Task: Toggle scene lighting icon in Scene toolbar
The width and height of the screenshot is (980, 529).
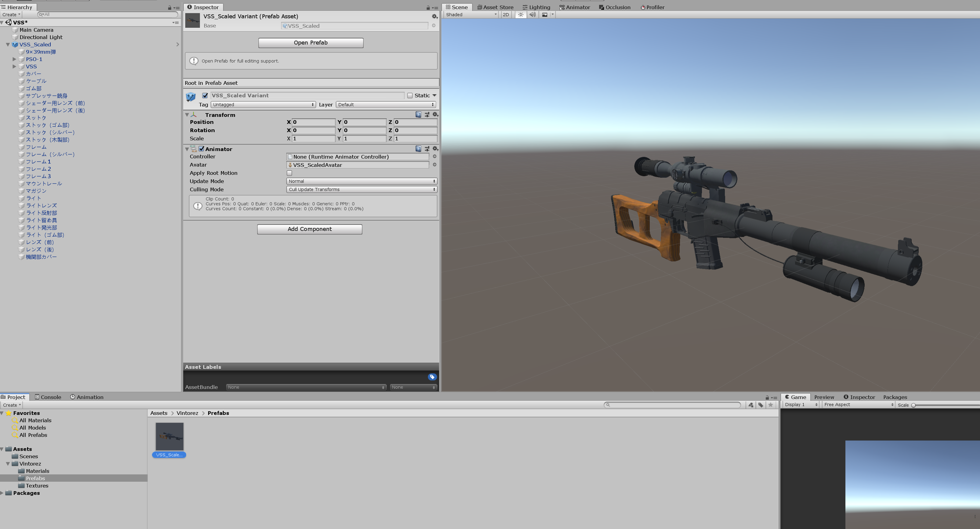Action: coord(520,14)
